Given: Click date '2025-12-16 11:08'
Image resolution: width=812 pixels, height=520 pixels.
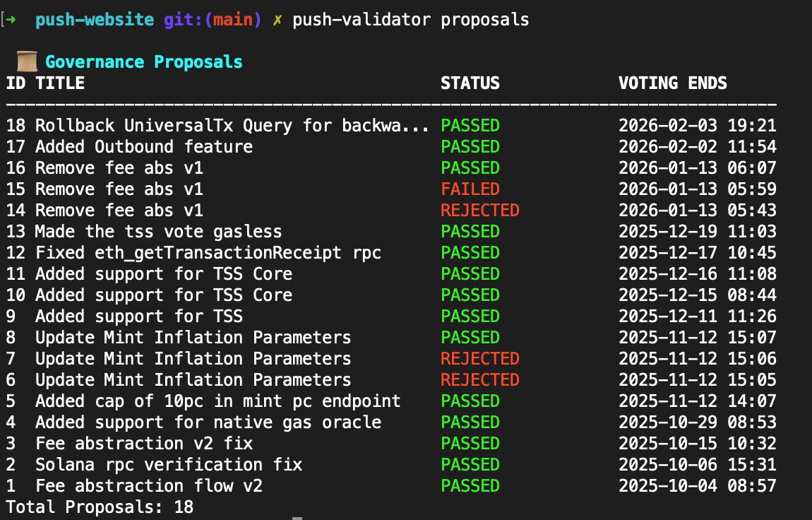Looking at the screenshot, I should coord(698,274).
